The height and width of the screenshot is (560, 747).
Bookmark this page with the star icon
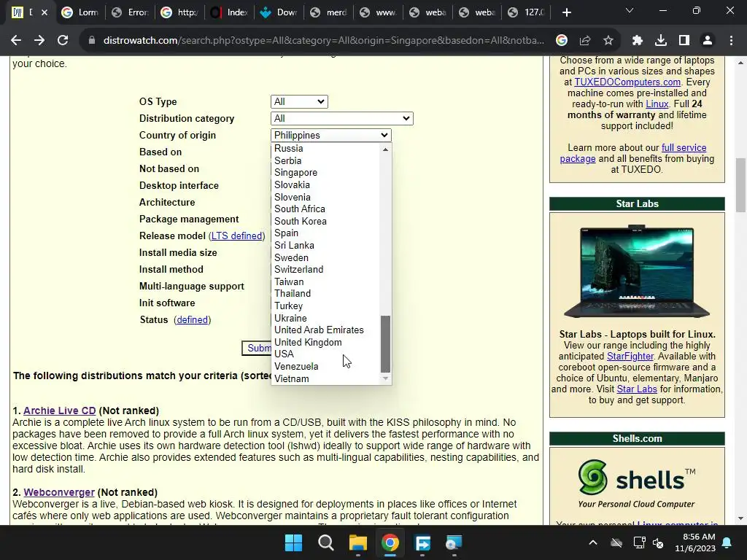pyautogui.click(x=608, y=41)
